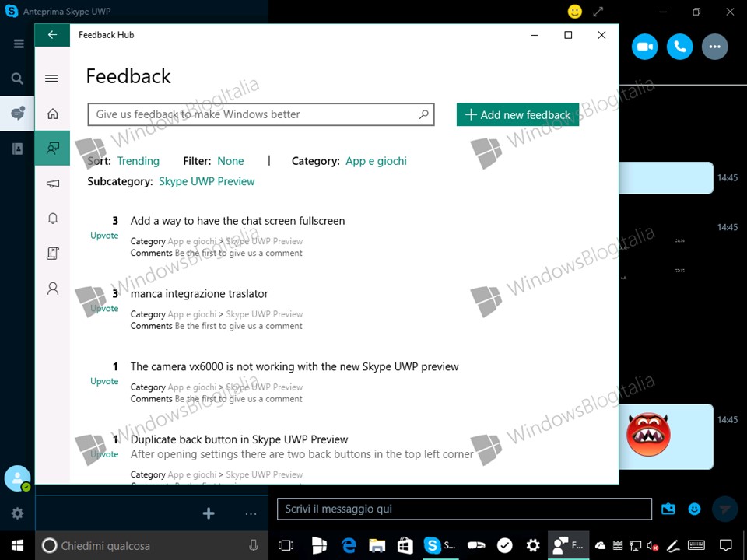
Task: Start a video call in Skype
Action: (x=644, y=47)
